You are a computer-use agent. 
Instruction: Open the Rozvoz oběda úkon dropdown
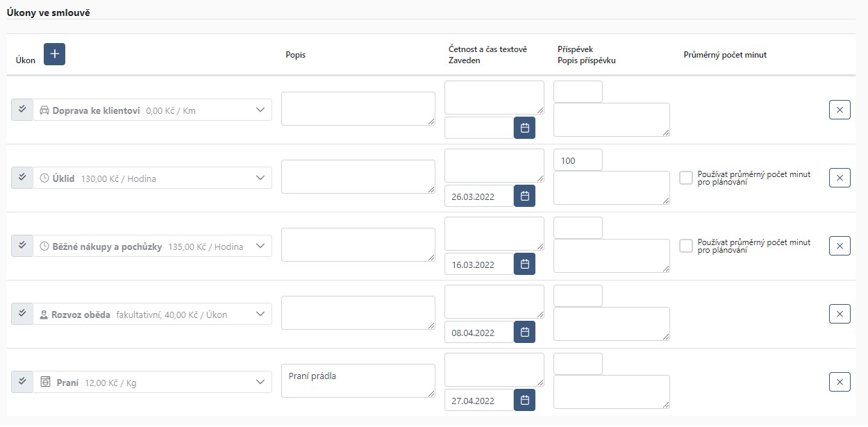click(152, 314)
